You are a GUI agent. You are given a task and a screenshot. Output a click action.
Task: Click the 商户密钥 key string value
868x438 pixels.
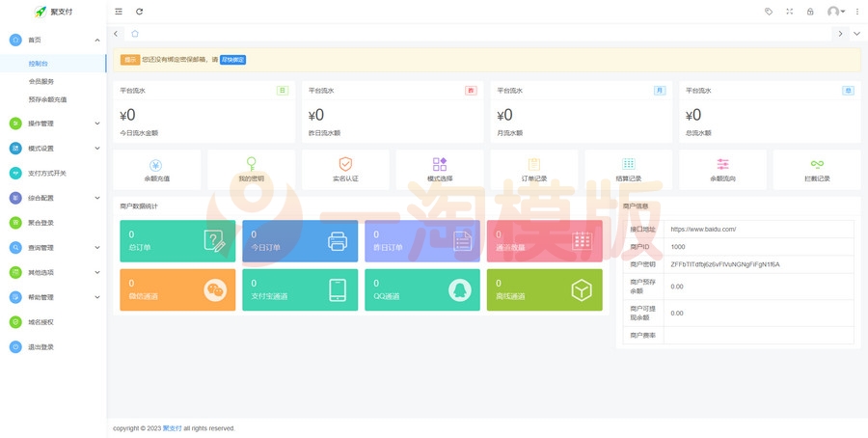pyautogui.click(x=724, y=264)
